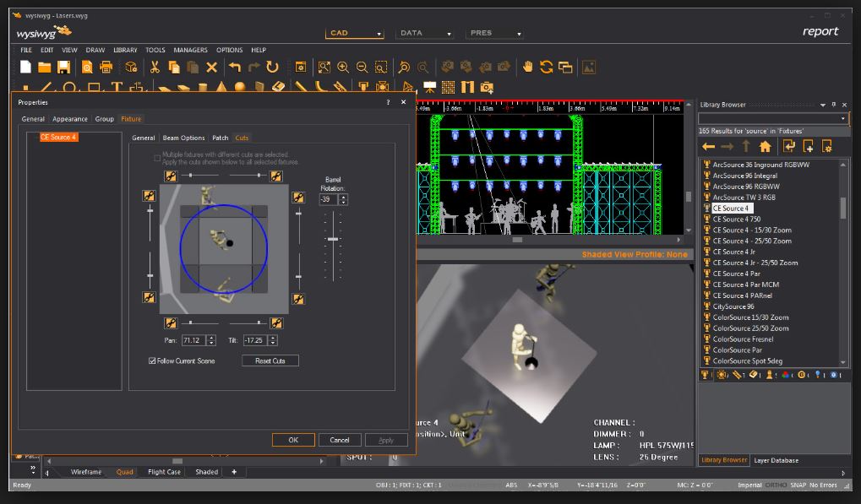Select the Sphere draw tool
The image size is (861, 504).
(x=240, y=87)
